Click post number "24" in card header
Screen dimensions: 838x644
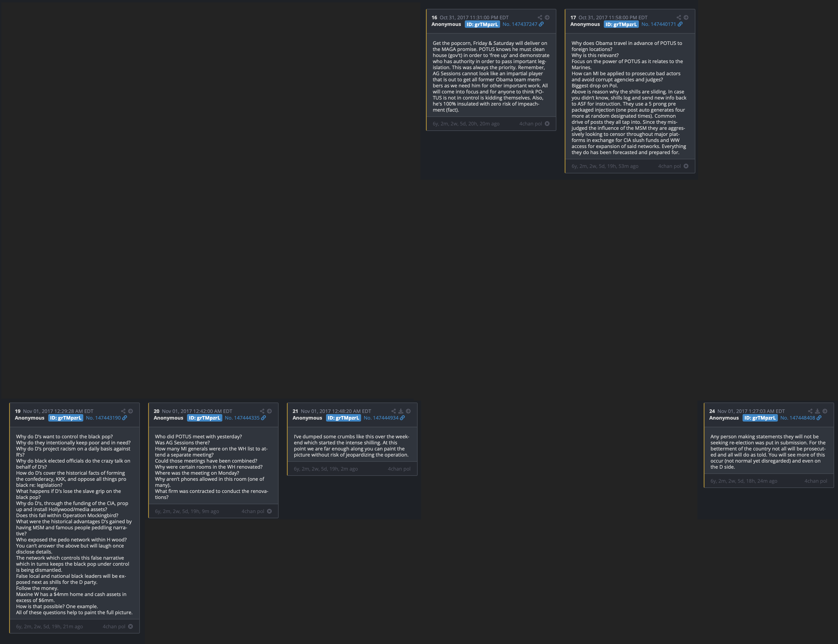click(x=712, y=411)
